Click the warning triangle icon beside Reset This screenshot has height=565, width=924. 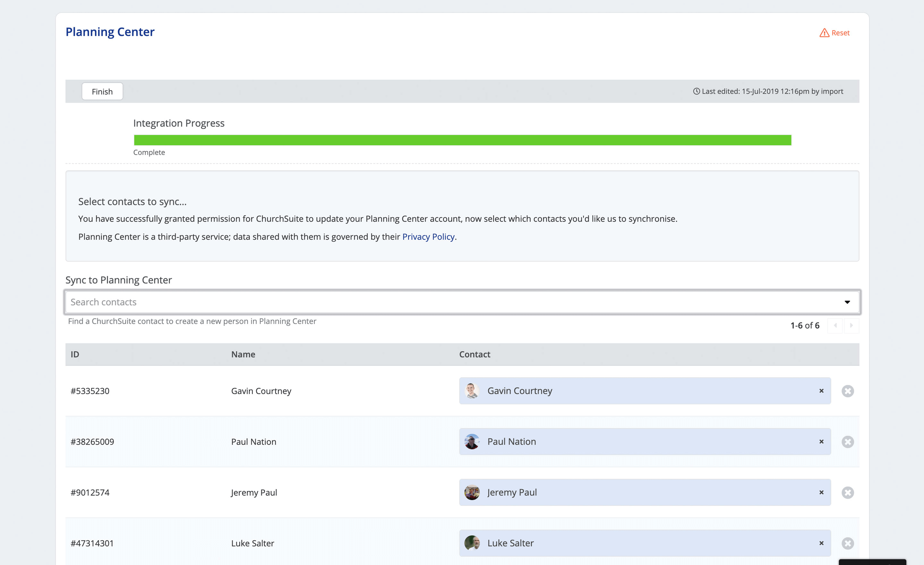click(824, 33)
